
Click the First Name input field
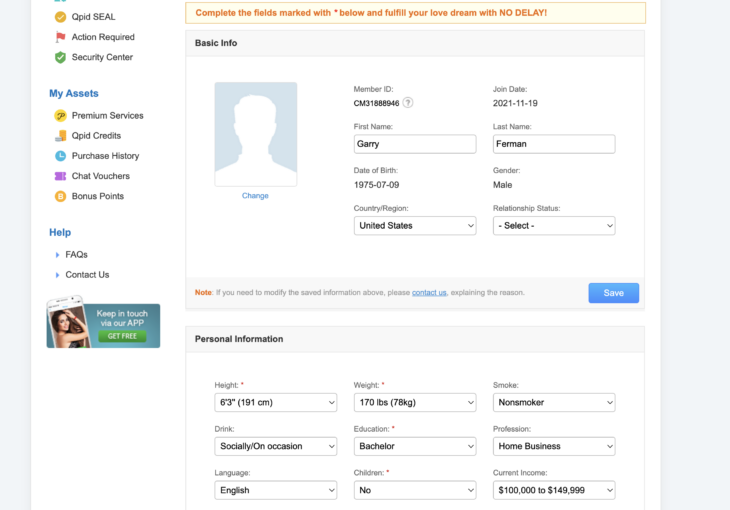click(x=415, y=144)
